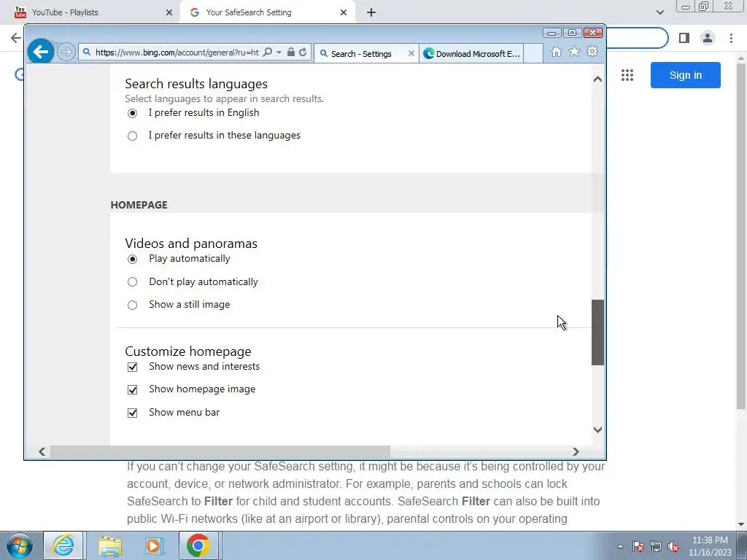
Task: Click the IE horizontal scrollbar thumb
Action: pos(220,451)
